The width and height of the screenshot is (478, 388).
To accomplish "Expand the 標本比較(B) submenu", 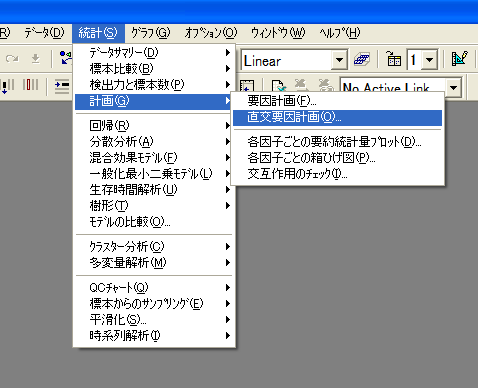I will [x=154, y=68].
